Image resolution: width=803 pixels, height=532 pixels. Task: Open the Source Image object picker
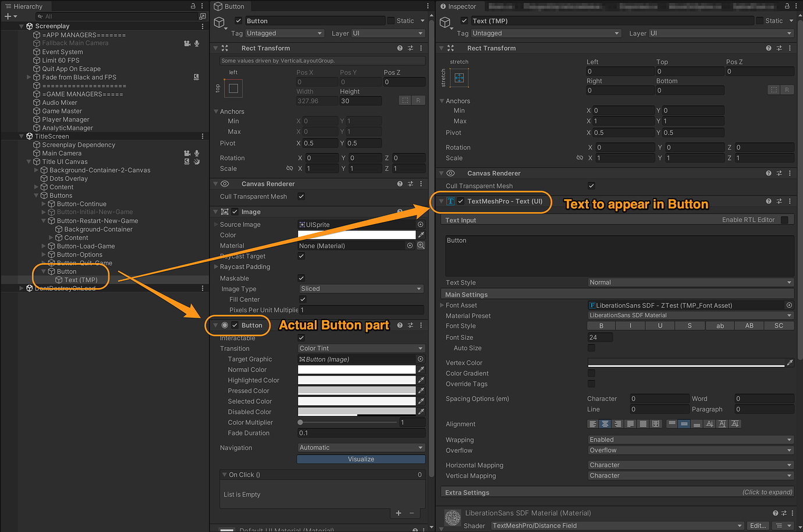coord(420,225)
